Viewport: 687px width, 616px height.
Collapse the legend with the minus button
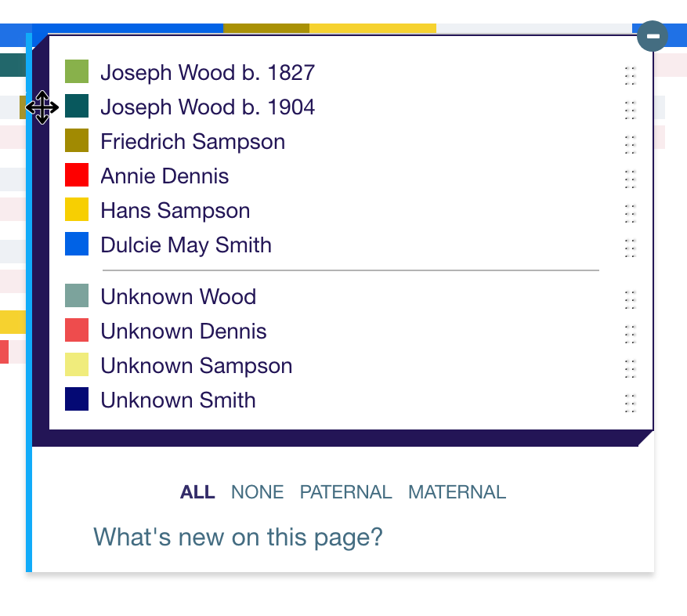(x=652, y=35)
